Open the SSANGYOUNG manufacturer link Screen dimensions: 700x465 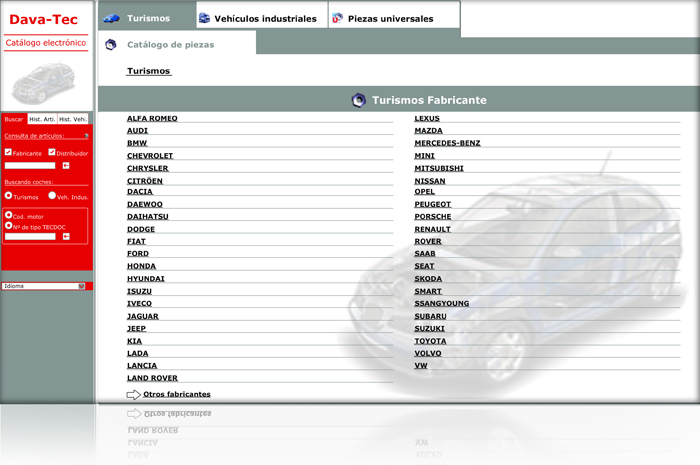tap(442, 303)
